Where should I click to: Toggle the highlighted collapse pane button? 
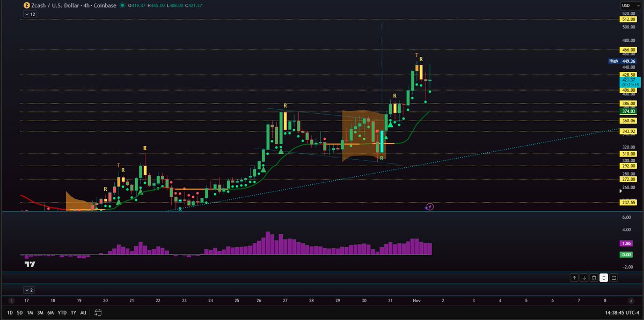[x=604, y=278]
